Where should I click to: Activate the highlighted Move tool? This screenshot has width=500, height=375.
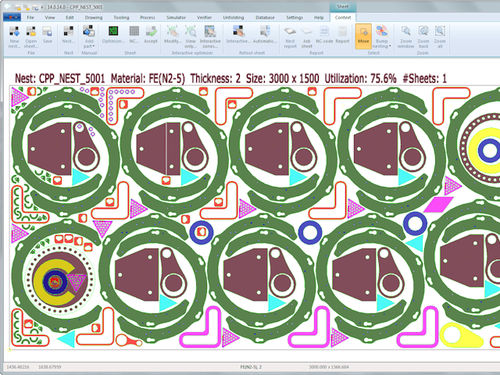363,36
